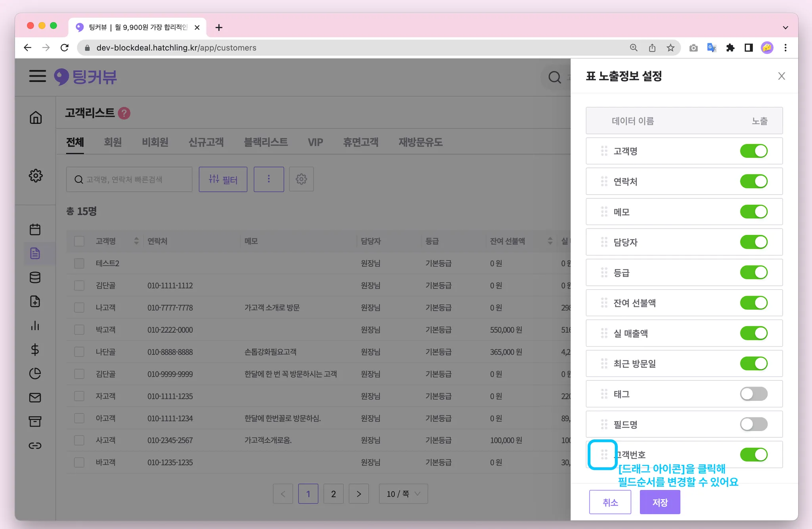Open the 10 / 쪽 page size dropdown
Image resolution: width=812 pixels, height=529 pixels.
tap(403, 494)
